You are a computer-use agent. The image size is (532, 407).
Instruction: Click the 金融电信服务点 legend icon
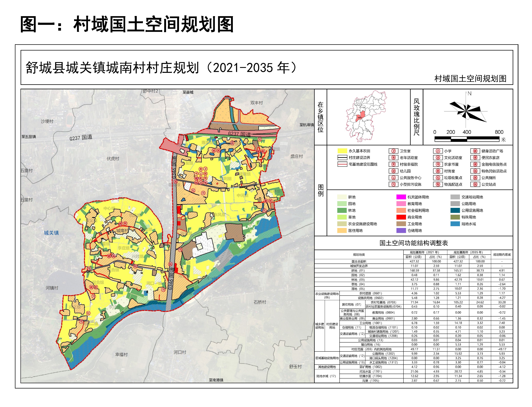click(475, 164)
